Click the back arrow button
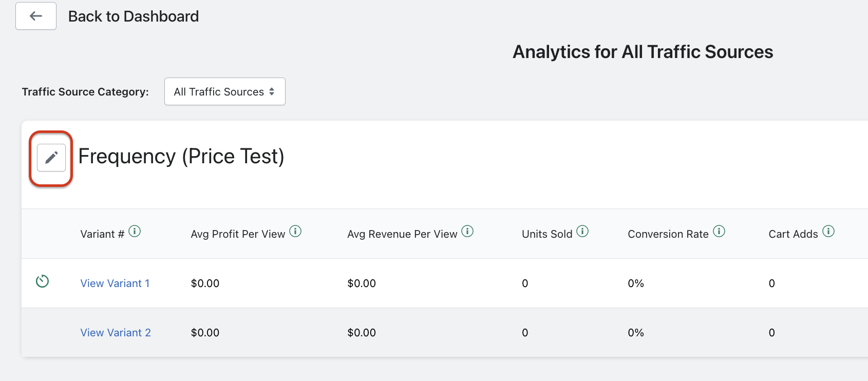The height and width of the screenshot is (381, 868). point(36,16)
